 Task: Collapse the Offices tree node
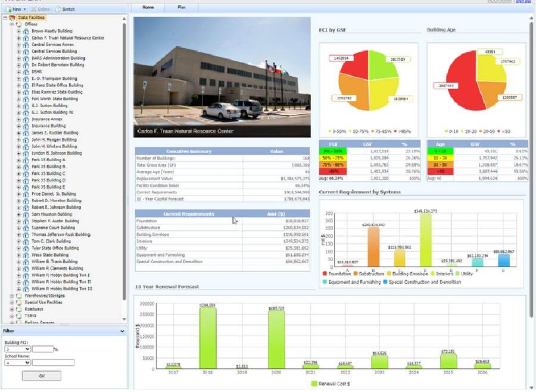[x=12, y=24]
